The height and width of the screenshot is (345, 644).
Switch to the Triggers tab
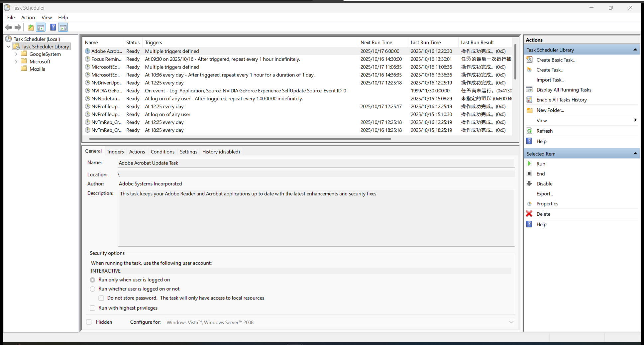(115, 152)
